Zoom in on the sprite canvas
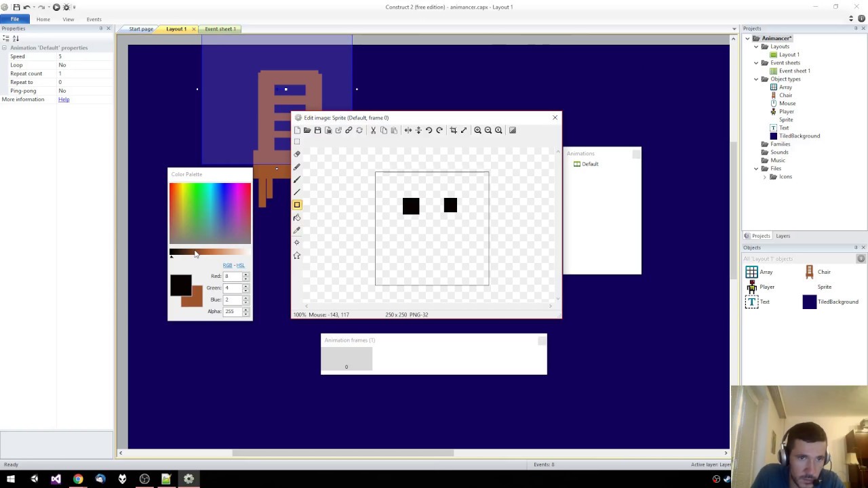The width and height of the screenshot is (868, 488). pyautogui.click(x=477, y=130)
